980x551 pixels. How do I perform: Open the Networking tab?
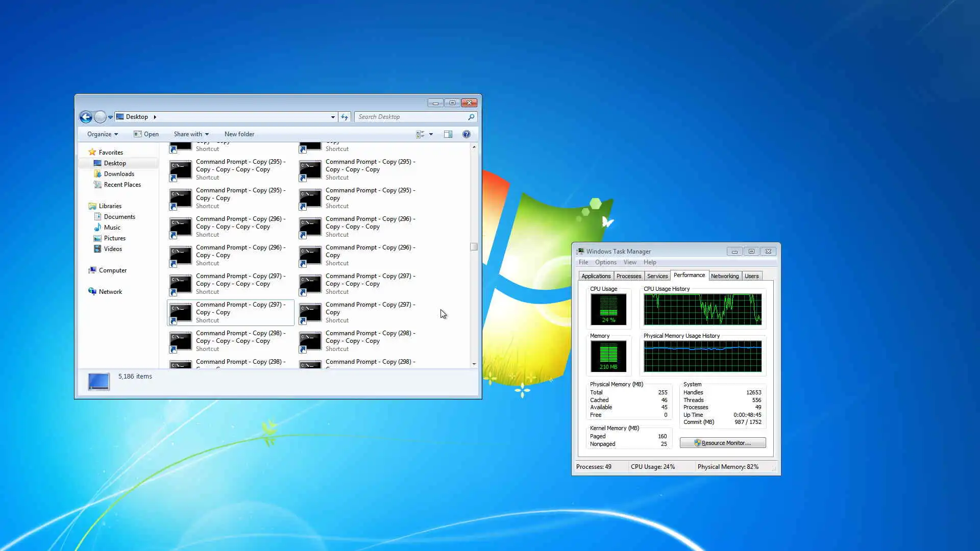(724, 276)
